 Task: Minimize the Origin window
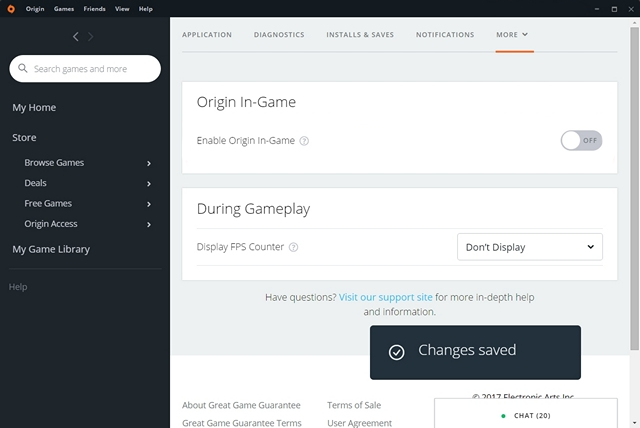(597, 9)
